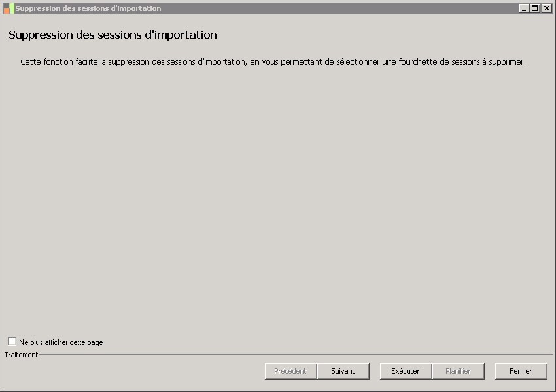The height and width of the screenshot is (392, 556).
Task: Click the window title bar text
Action: 88,8
